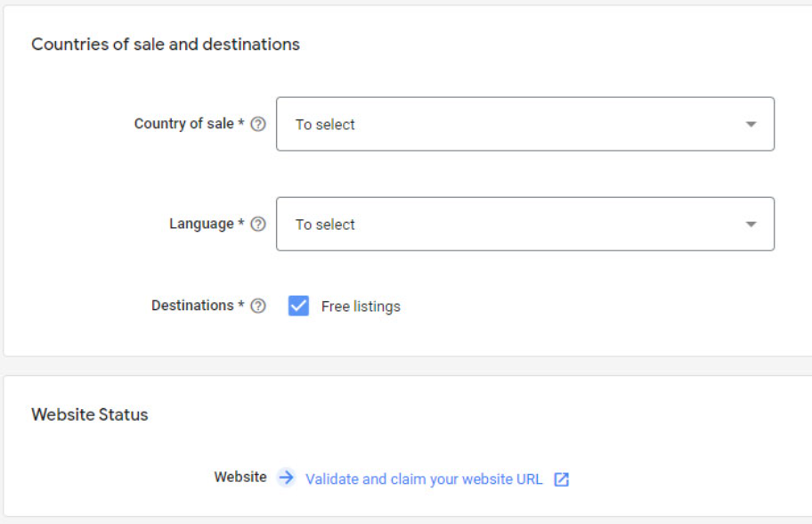Image resolution: width=812 pixels, height=524 pixels.
Task: Open the Destinations help question mark
Action: click(258, 307)
